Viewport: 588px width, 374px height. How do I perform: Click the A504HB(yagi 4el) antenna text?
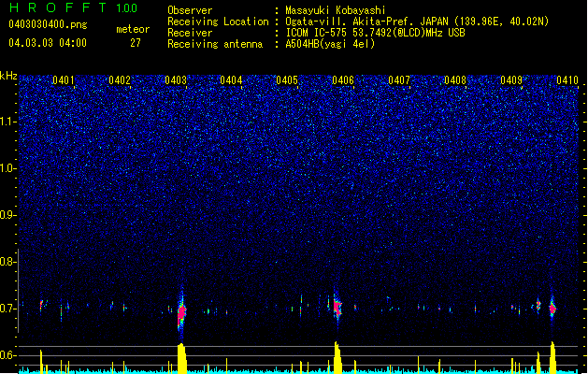click(x=330, y=44)
